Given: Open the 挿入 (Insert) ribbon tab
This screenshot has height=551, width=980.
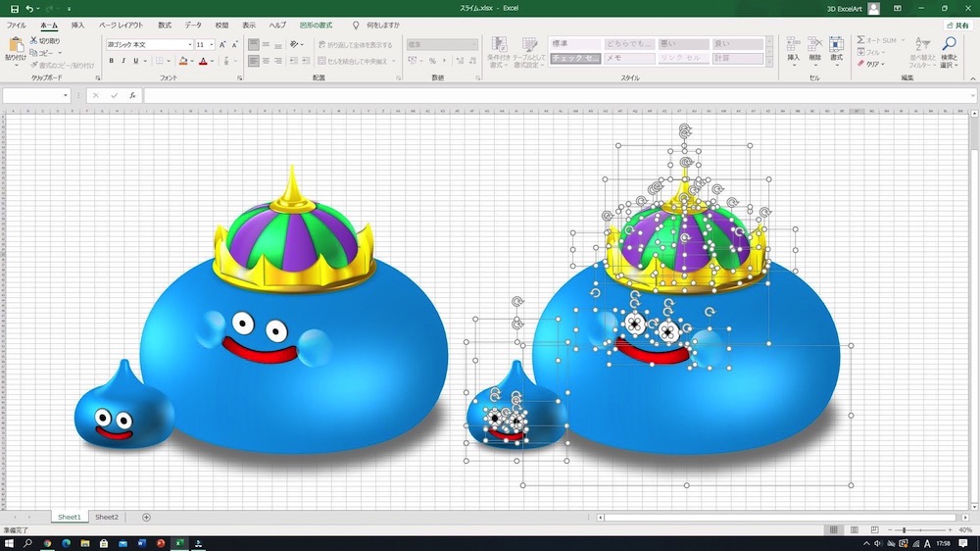Looking at the screenshot, I should click(x=78, y=25).
